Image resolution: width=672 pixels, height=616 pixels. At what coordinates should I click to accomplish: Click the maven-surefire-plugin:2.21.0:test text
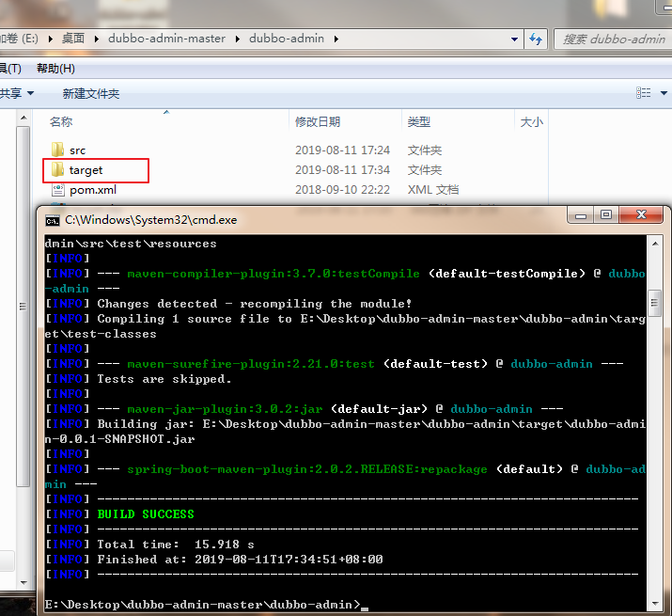(x=251, y=364)
